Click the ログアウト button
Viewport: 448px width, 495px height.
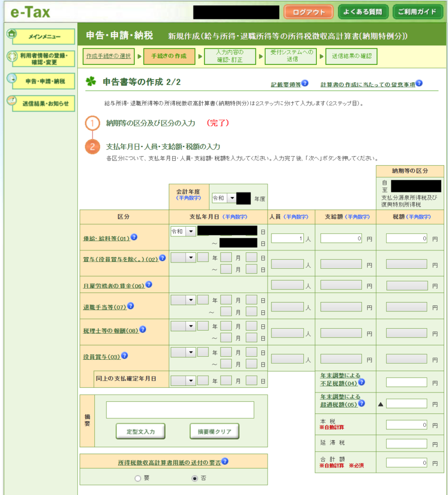(x=309, y=12)
